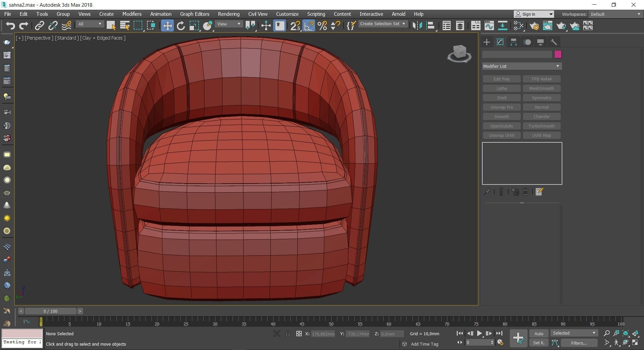644x350 pixels.
Task: Open the selection filter All dropdown
Action: click(x=90, y=24)
